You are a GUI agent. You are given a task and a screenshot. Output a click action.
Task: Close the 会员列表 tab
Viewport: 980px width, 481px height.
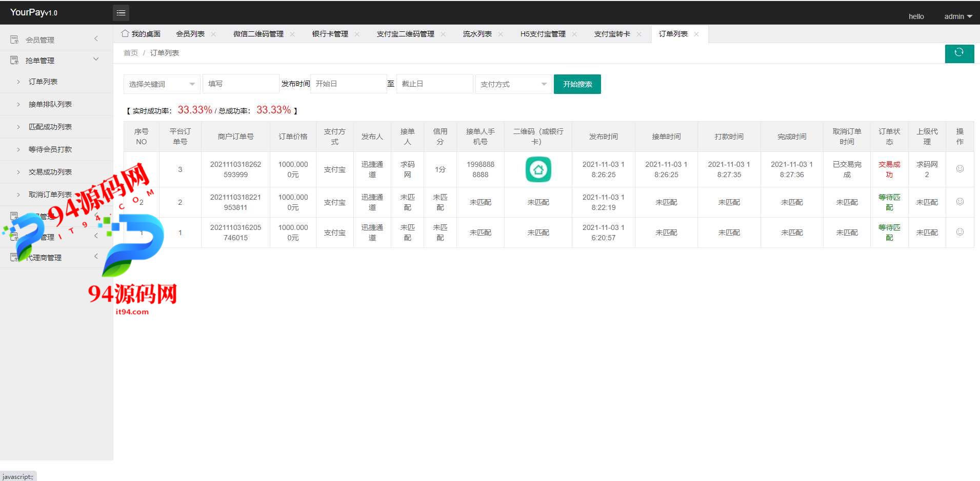[213, 34]
